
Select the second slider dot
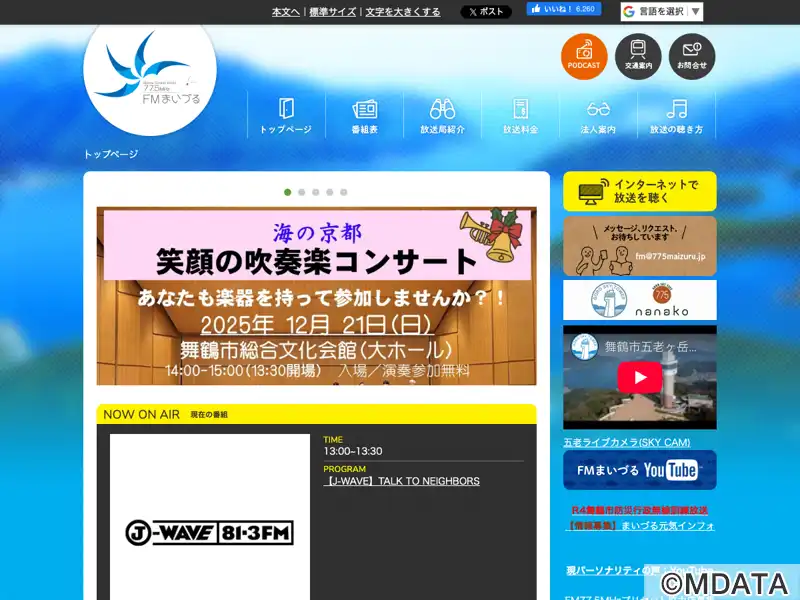302,192
